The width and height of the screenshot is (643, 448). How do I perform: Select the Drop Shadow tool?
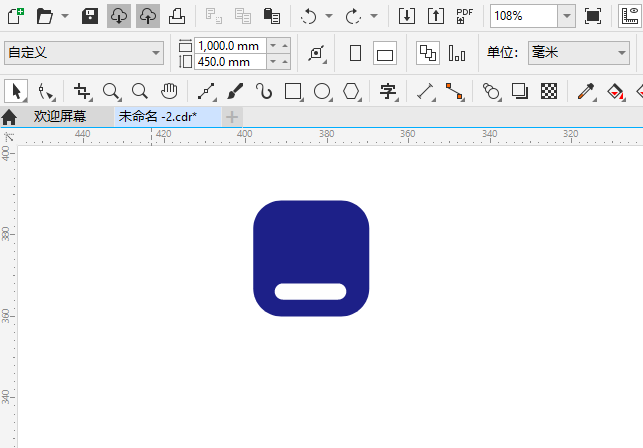[520, 91]
